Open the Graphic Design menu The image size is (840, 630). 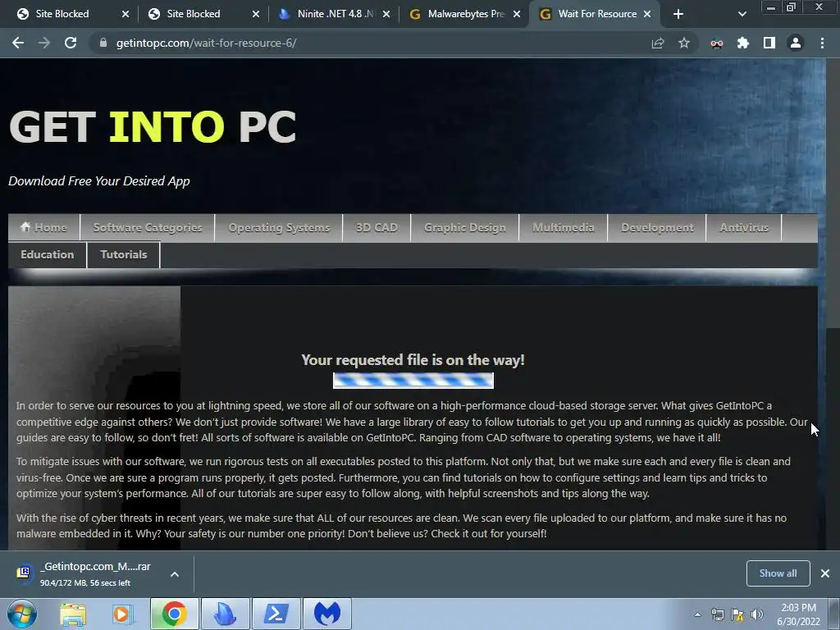[x=464, y=227]
